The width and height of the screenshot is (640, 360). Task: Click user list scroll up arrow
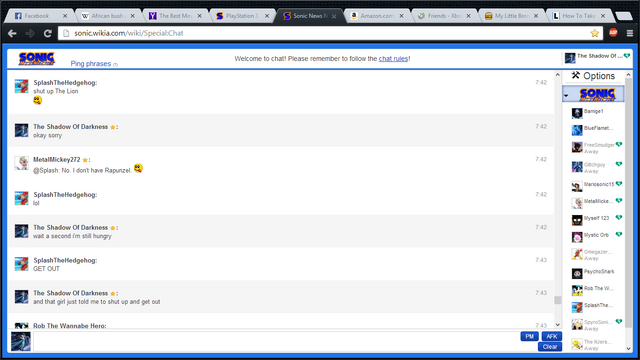pos(629,75)
